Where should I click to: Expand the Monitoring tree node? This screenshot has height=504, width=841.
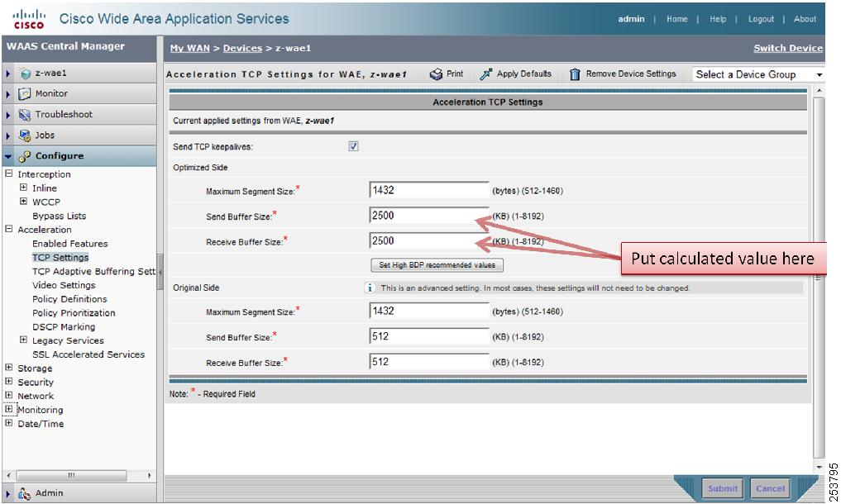tap(8, 409)
